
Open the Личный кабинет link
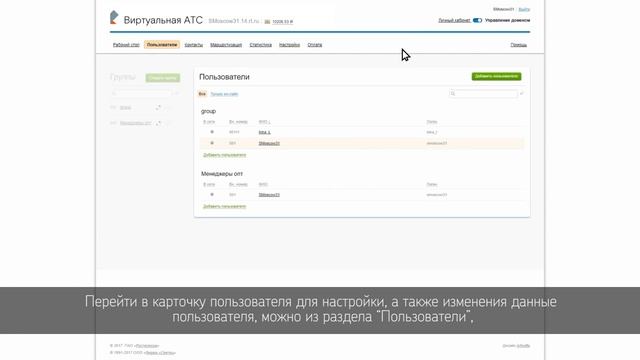point(454,20)
